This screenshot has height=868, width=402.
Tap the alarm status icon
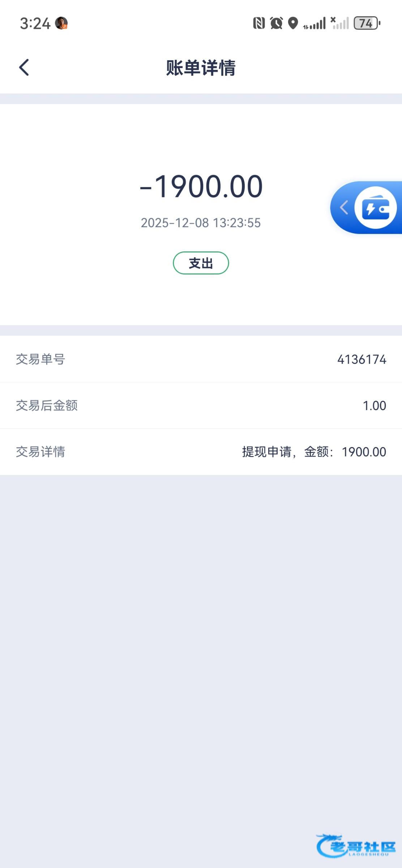coord(277,23)
